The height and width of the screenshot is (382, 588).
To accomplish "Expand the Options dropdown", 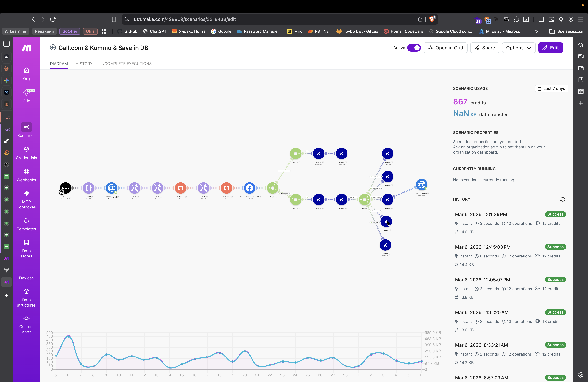I will (x=518, y=48).
